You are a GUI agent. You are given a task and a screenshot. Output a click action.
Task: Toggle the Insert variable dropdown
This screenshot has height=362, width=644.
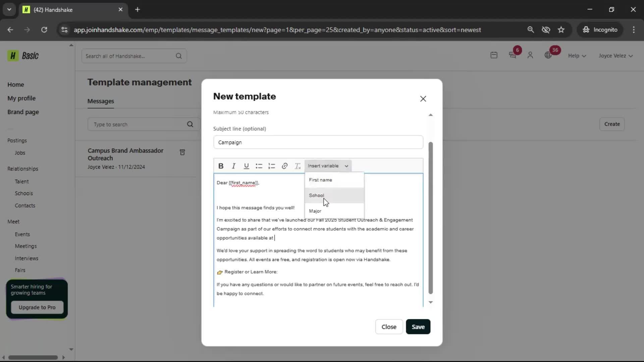pos(328,166)
